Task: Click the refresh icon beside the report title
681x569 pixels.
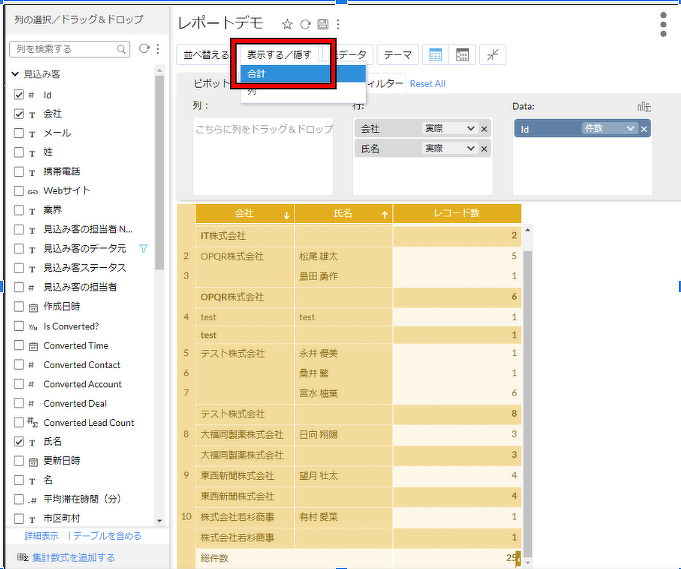Action: click(x=306, y=24)
